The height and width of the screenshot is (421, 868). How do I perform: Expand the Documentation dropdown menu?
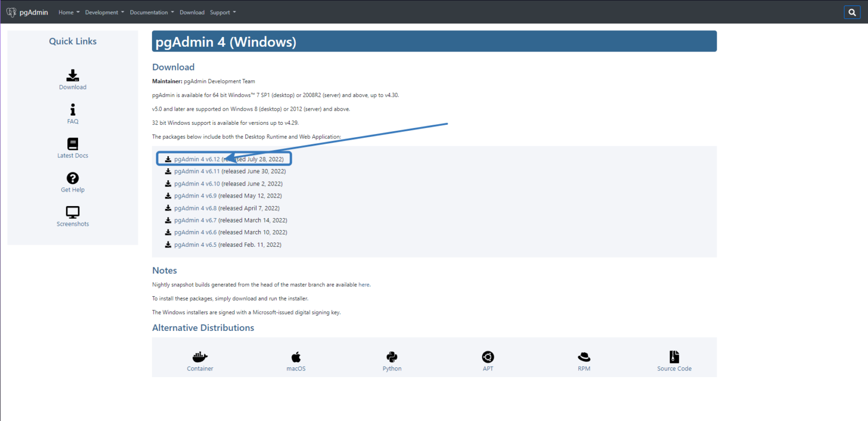coord(152,12)
